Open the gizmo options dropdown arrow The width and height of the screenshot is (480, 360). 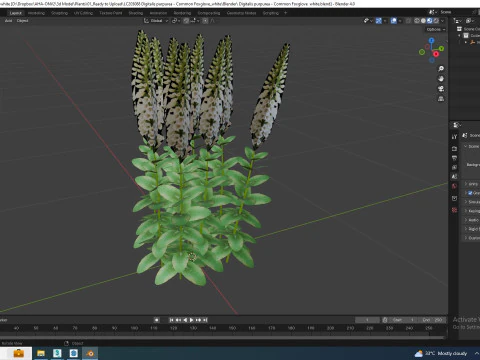(x=385, y=21)
